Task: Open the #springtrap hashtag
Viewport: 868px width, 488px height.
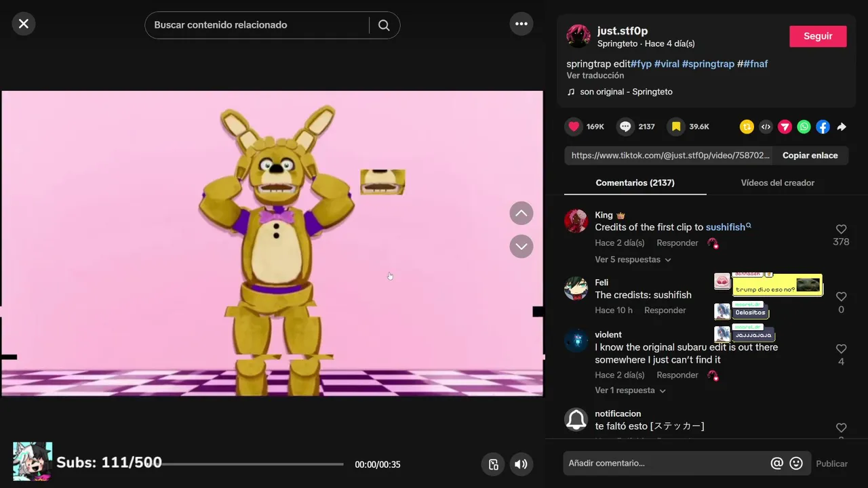Action: (x=708, y=64)
